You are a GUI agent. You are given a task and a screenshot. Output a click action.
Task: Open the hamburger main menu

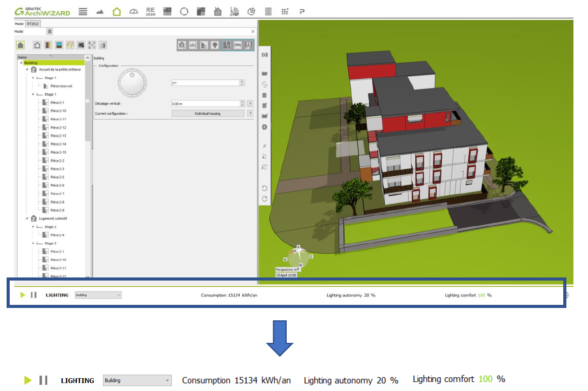[x=83, y=12]
